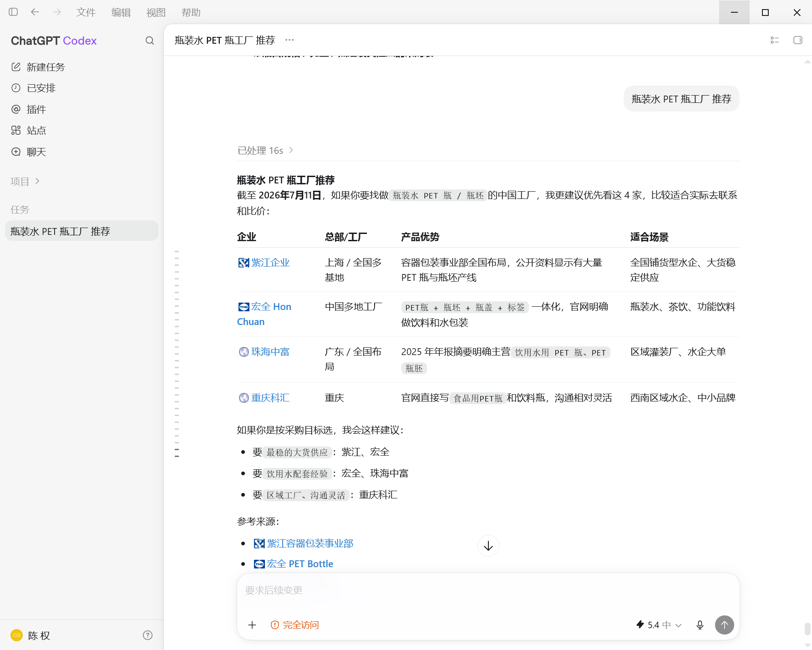Click the send arrow button
Viewport: 812px width, 650px height.
(725, 625)
